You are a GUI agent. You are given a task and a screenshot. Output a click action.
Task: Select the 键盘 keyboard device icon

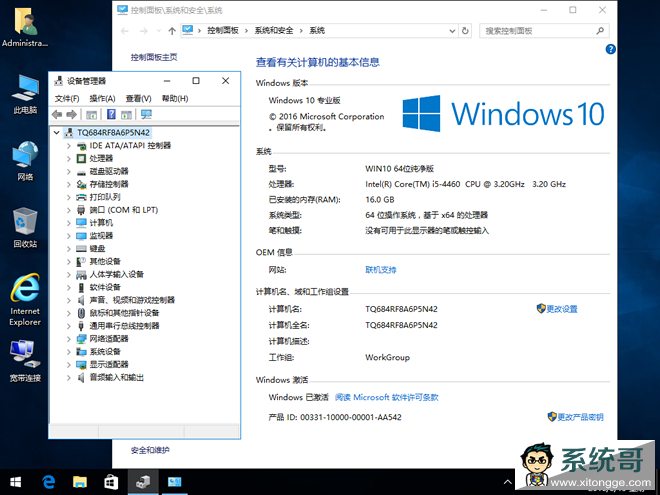[x=81, y=249]
